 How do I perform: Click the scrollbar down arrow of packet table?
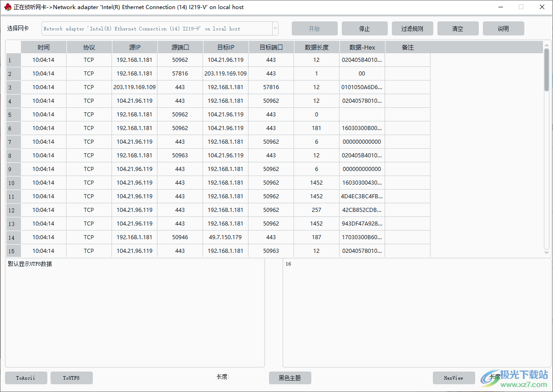point(547,252)
